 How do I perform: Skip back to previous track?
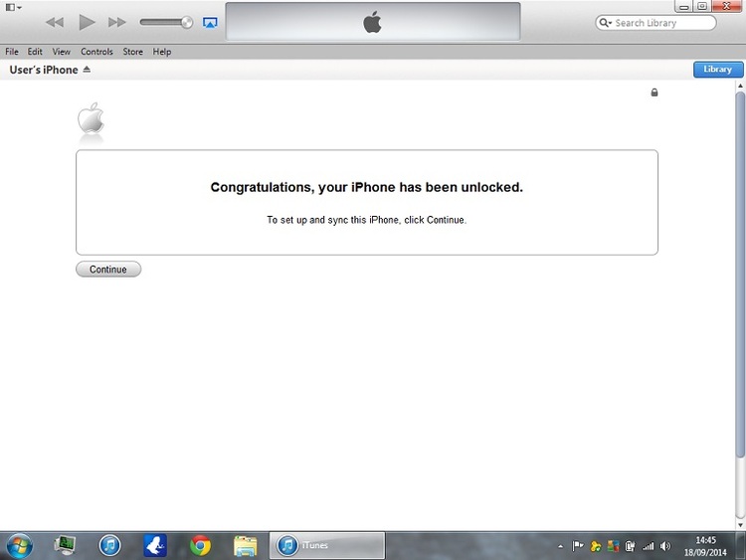point(55,22)
